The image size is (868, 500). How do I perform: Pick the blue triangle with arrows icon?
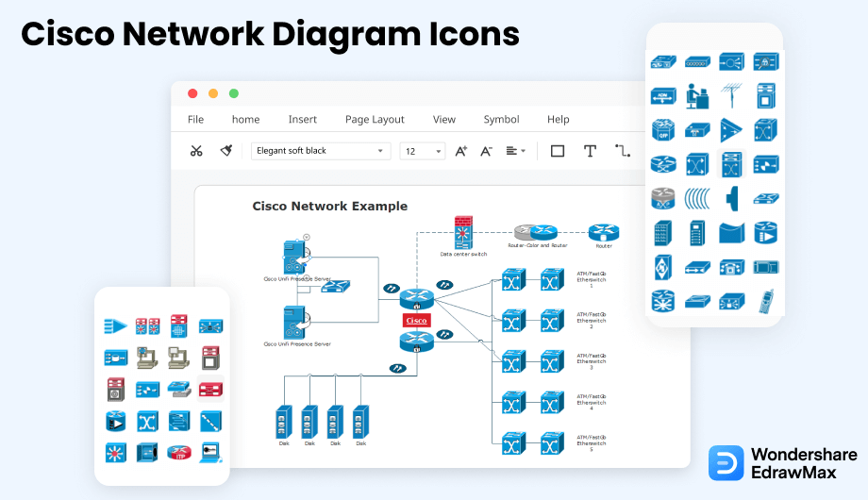731,130
